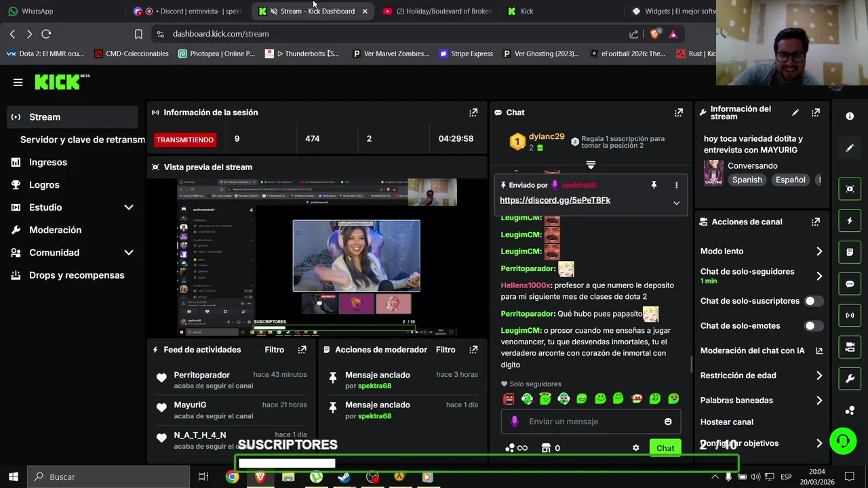The image size is (868, 488).
Task: Toggle the wrench icon in right toolbar
Action: [850, 379]
